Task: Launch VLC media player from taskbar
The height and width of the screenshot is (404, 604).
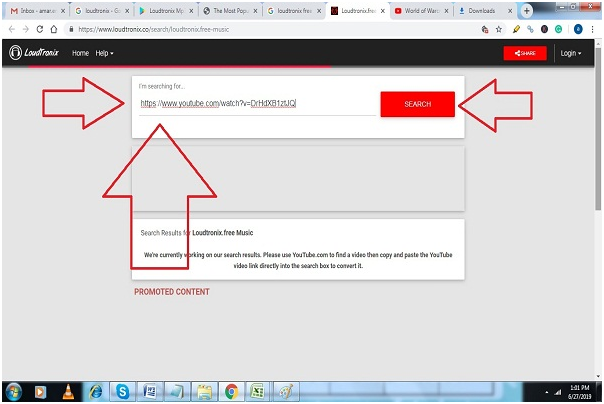Action: coord(69,392)
